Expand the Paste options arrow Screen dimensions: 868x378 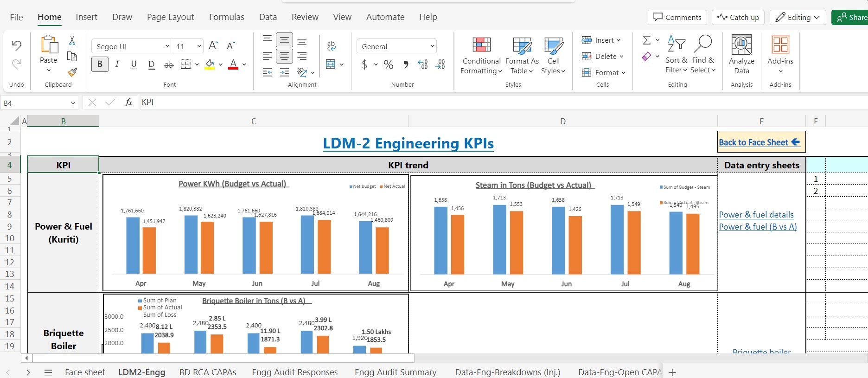(49, 70)
